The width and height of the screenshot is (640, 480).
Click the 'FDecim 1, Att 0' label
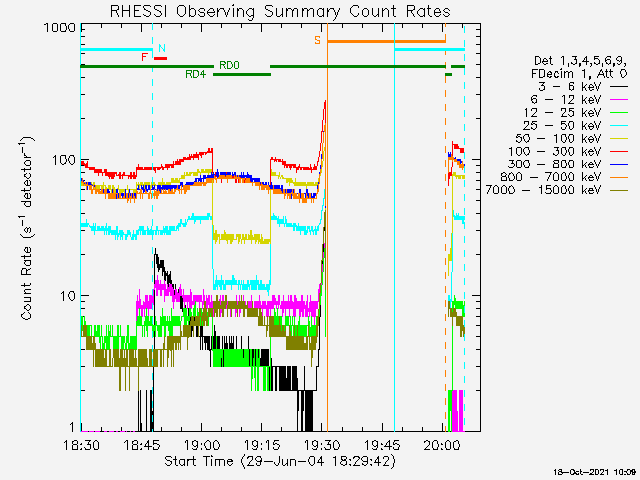579,74
